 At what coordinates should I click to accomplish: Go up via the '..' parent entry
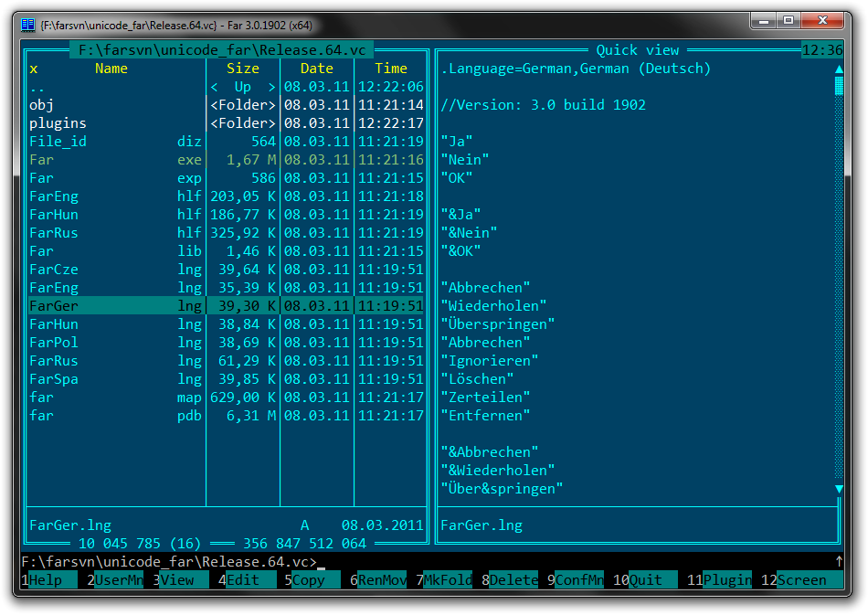(x=37, y=87)
